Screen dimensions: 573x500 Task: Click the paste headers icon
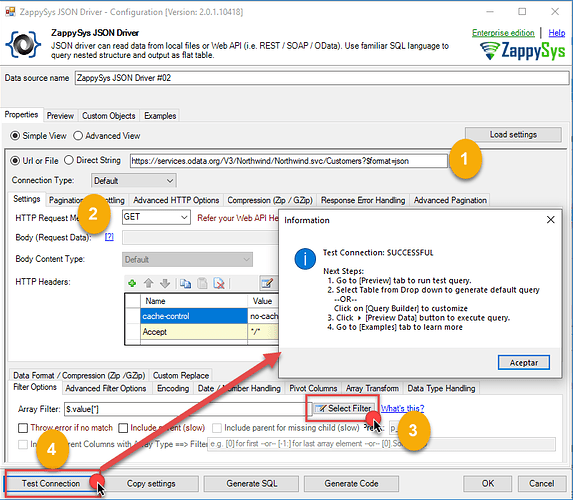point(202,283)
